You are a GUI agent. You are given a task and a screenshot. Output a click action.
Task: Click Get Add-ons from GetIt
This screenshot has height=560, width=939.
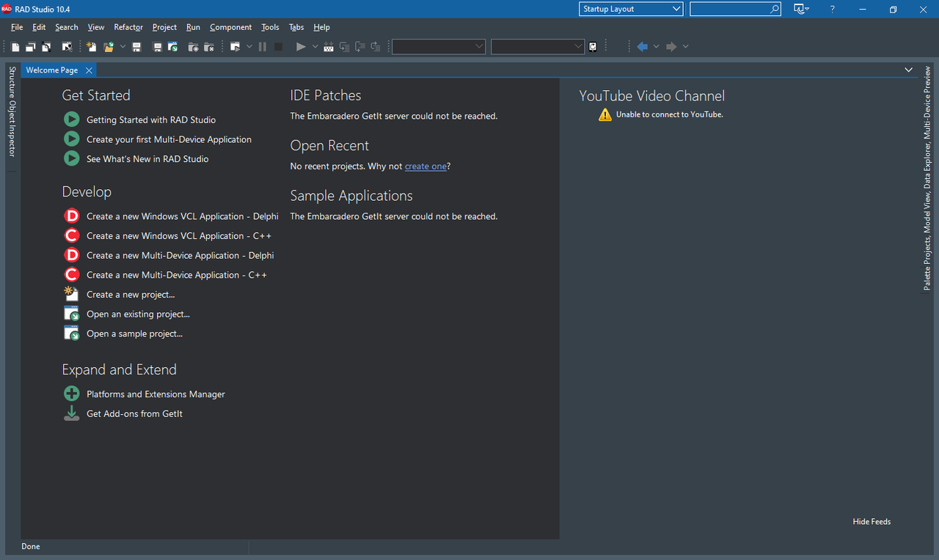click(134, 414)
